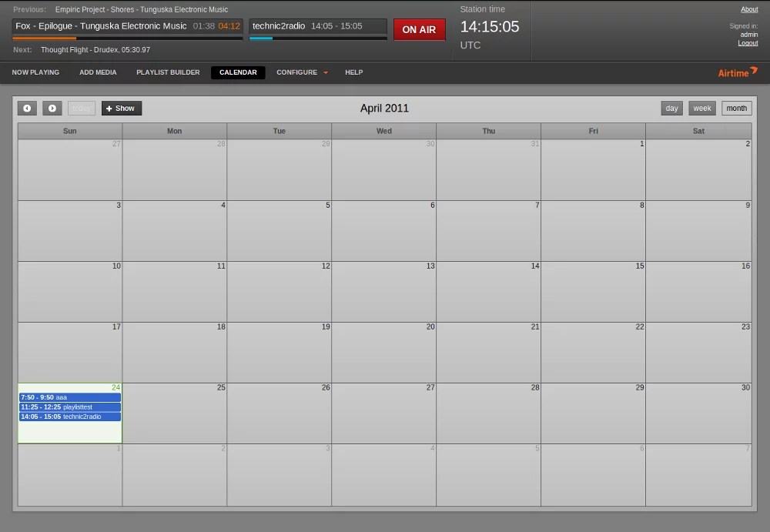Click the current track progress bar
Viewport: 770px width, 532px height.
[x=127, y=38]
